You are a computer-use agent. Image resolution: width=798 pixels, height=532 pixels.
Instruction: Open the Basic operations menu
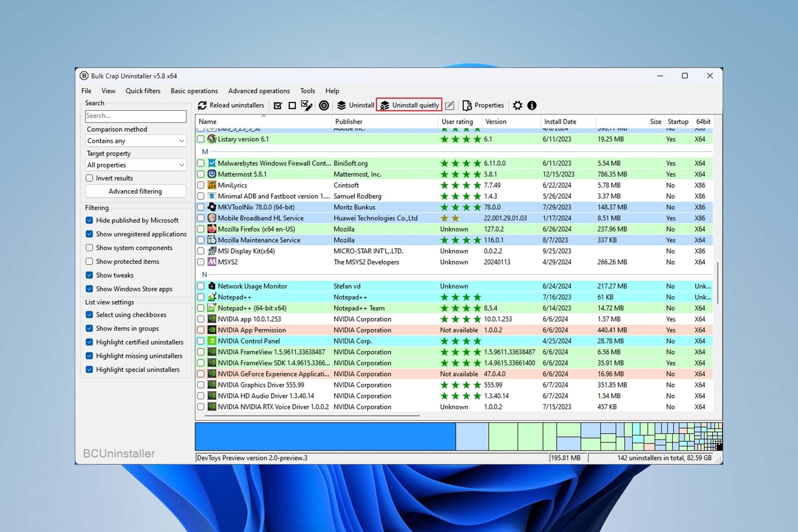click(x=194, y=91)
